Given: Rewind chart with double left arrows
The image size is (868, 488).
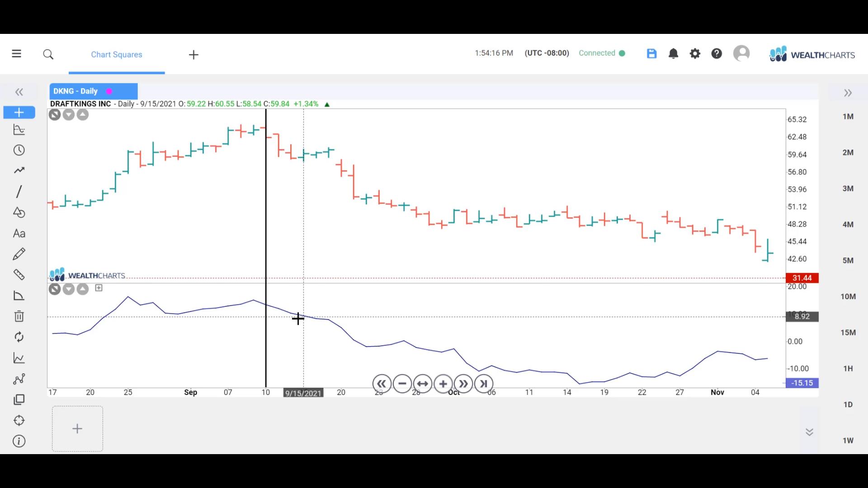Looking at the screenshot, I should 382,384.
